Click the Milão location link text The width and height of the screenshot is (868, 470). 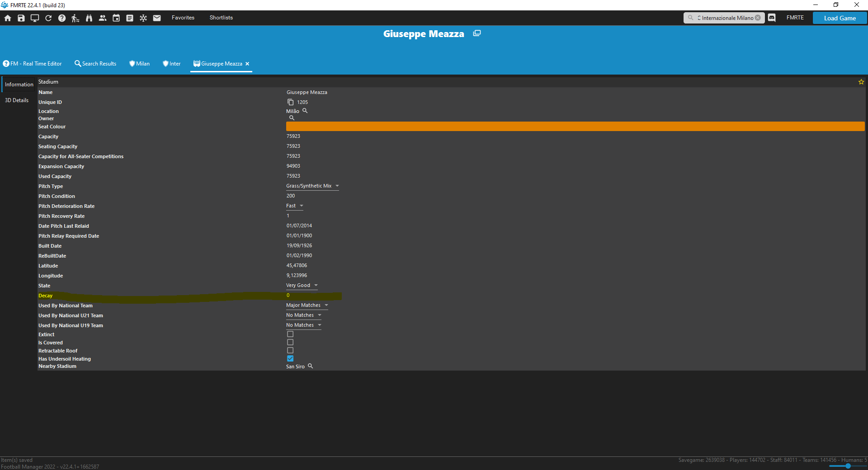pyautogui.click(x=292, y=111)
